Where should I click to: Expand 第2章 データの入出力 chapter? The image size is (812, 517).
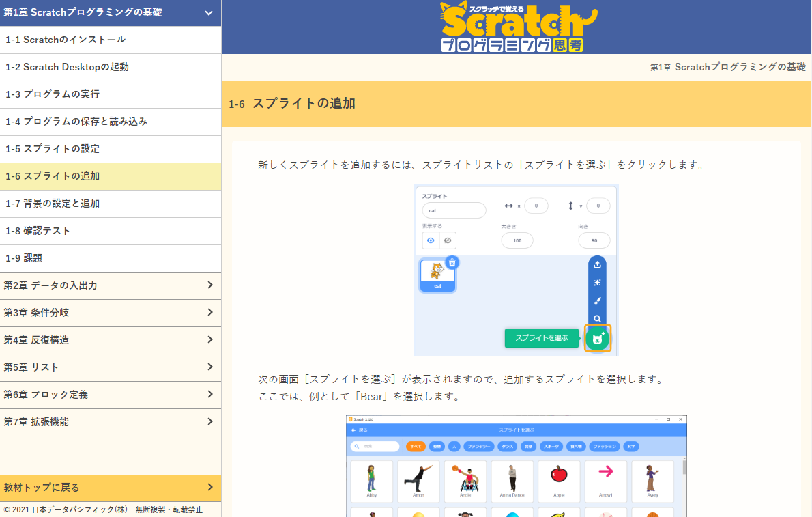coord(111,285)
